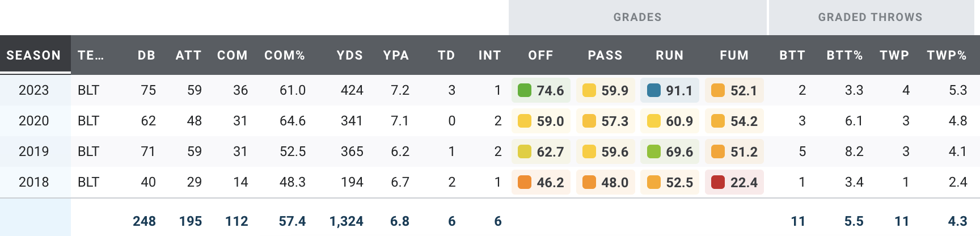980x236 pixels.
Task: Sort by the OFF grade header
Action: pyautogui.click(x=540, y=55)
